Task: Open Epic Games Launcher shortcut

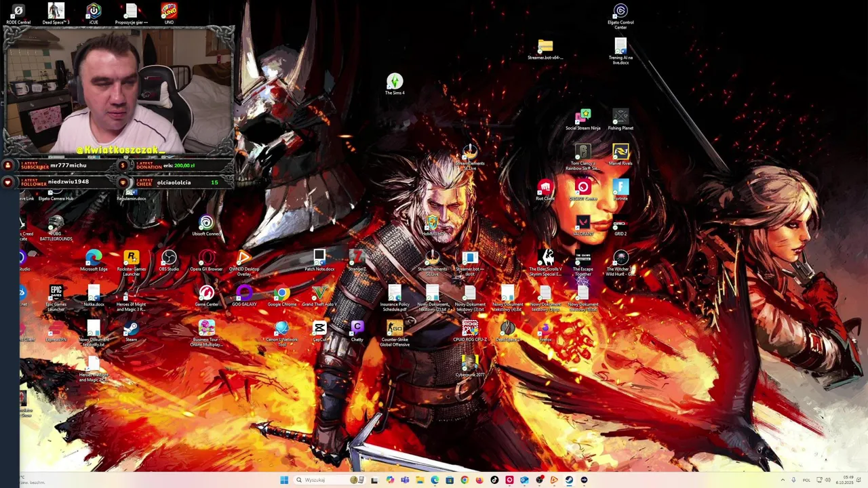Action: [x=56, y=298]
